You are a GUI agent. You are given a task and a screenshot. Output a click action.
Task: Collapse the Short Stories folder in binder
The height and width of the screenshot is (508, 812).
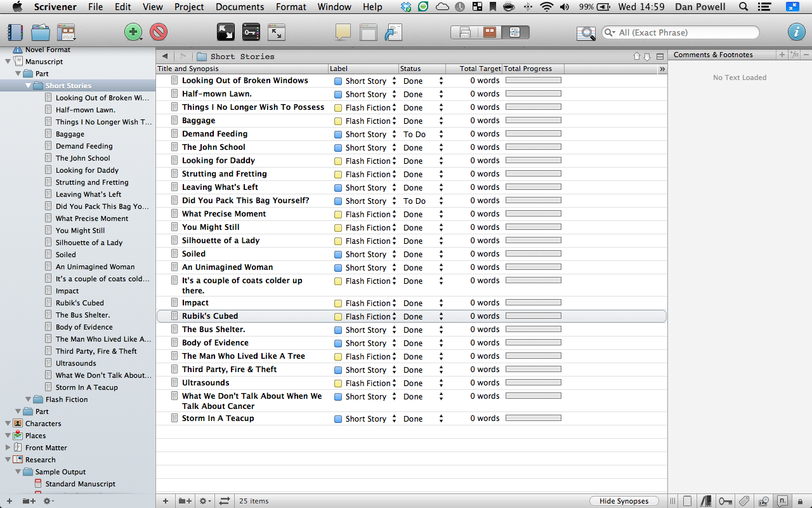coord(29,86)
